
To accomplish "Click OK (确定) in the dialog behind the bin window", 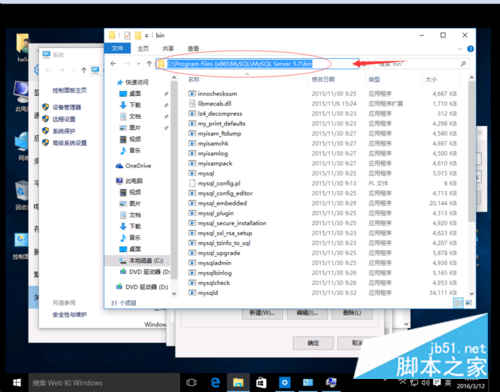I will pyautogui.click(x=313, y=343).
